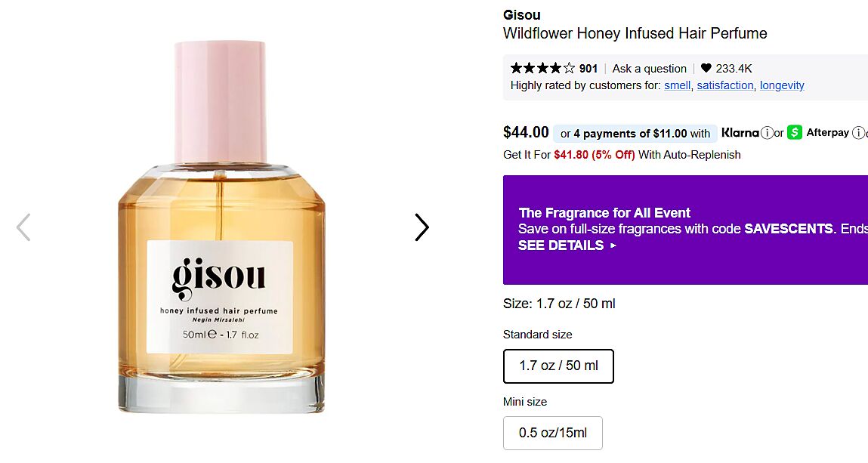Open the 901 reviews count
Screen dimensions: 868x463
588,69
